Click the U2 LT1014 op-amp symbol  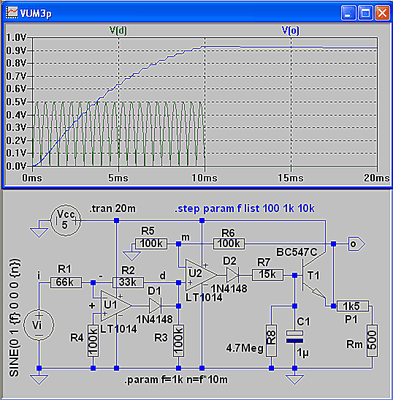(x=201, y=275)
